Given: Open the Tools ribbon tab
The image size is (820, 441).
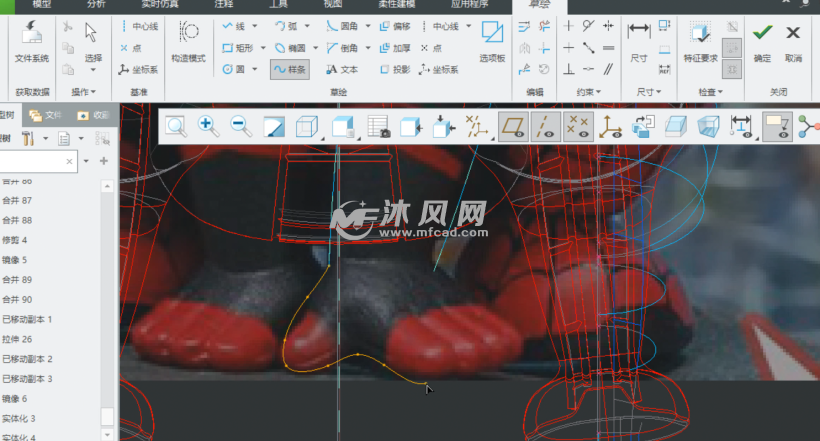Looking at the screenshot, I should point(279,4).
